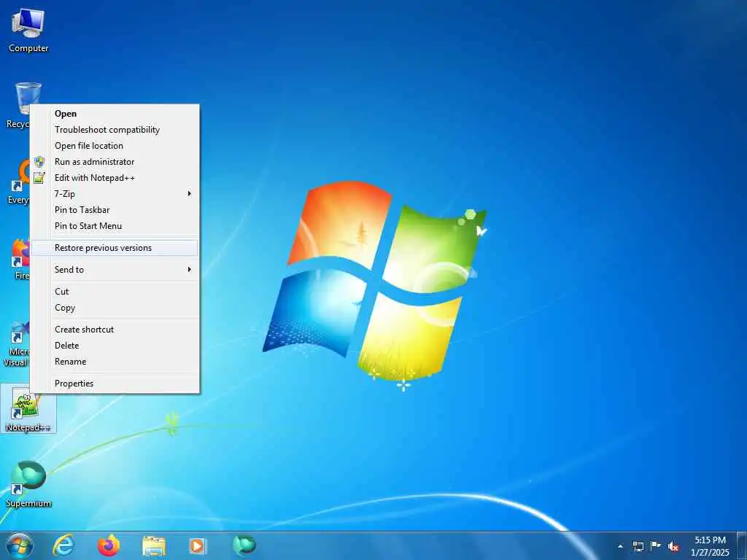Choose Open in the context menu
The image size is (747, 560).
115,113
